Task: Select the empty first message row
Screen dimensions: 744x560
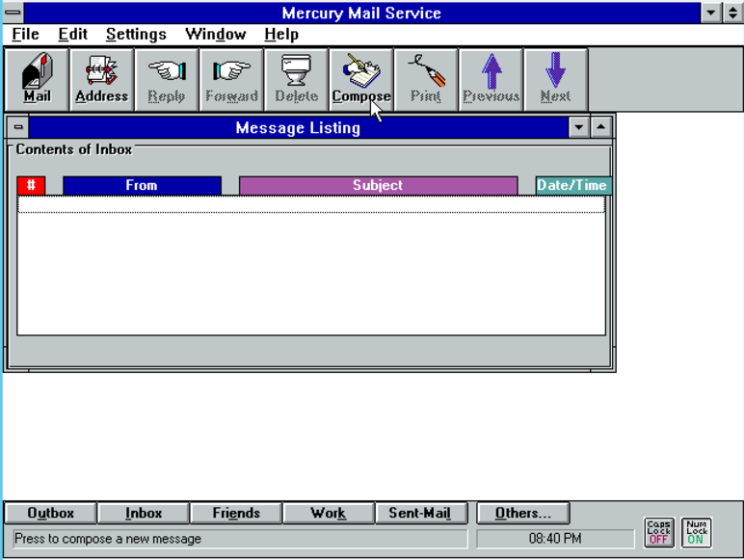Action: 311,204
